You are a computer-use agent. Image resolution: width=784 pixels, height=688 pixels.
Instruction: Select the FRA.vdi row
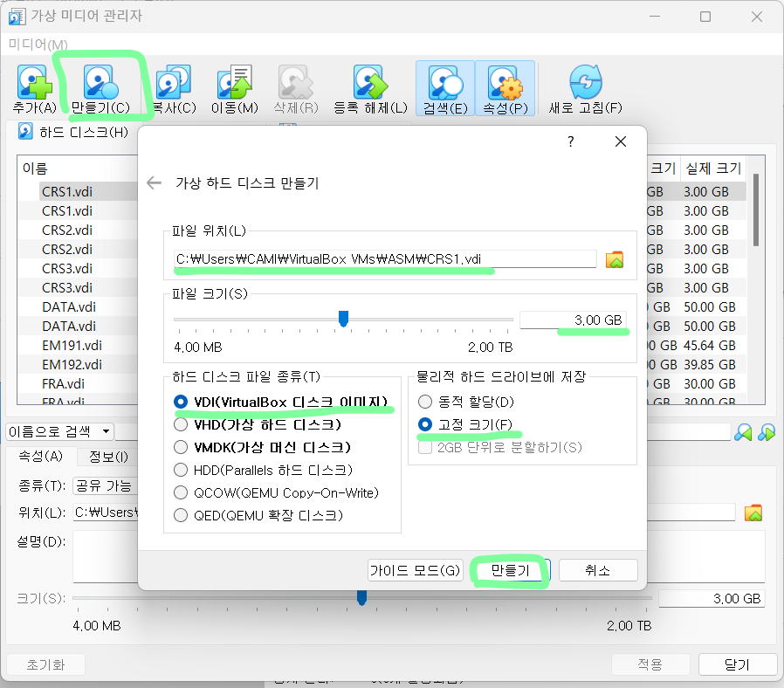pos(63,384)
